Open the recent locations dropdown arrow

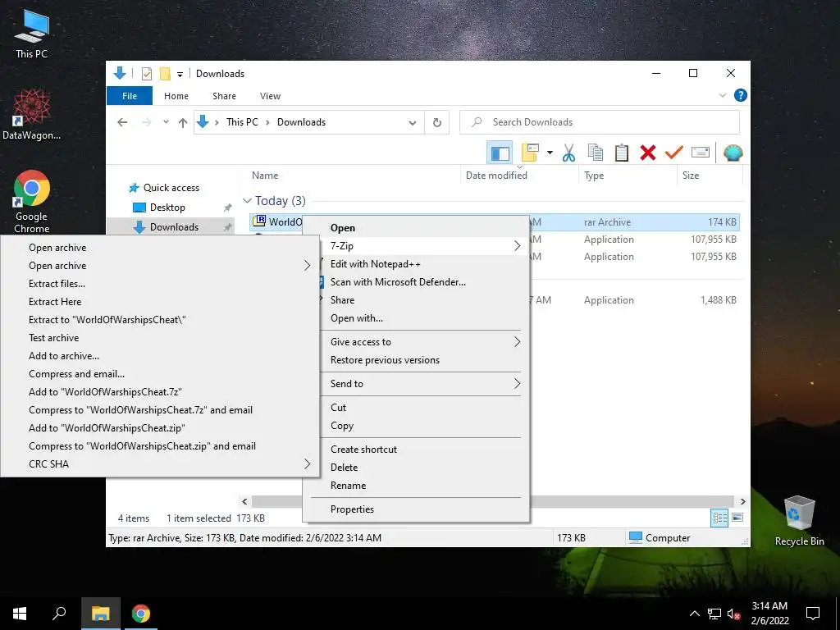tap(166, 122)
